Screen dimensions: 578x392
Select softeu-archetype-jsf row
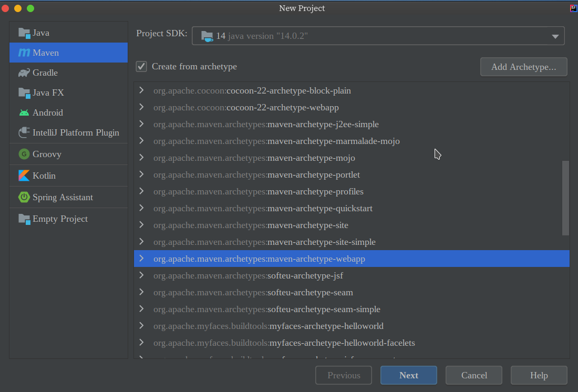[x=352, y=275]
